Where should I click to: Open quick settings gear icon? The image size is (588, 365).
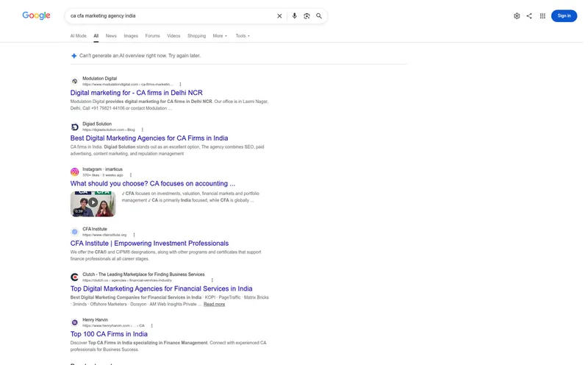click(x=517, y=15)
